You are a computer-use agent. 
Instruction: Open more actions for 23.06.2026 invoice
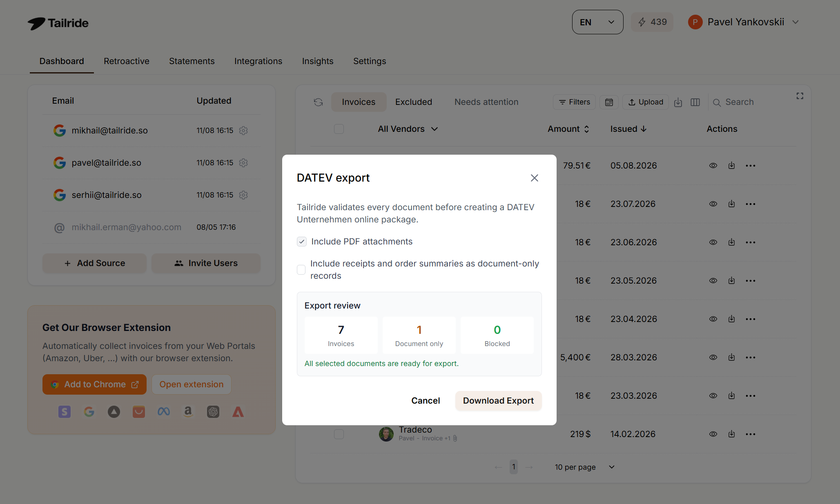click(751, 242)
